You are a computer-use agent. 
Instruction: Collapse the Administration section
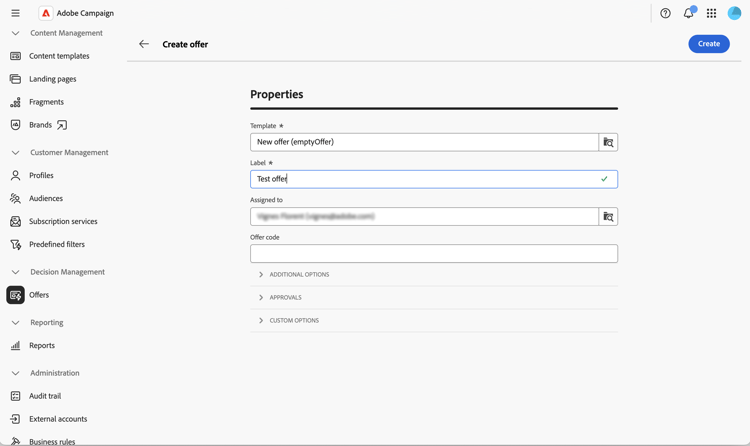point(15,373)
